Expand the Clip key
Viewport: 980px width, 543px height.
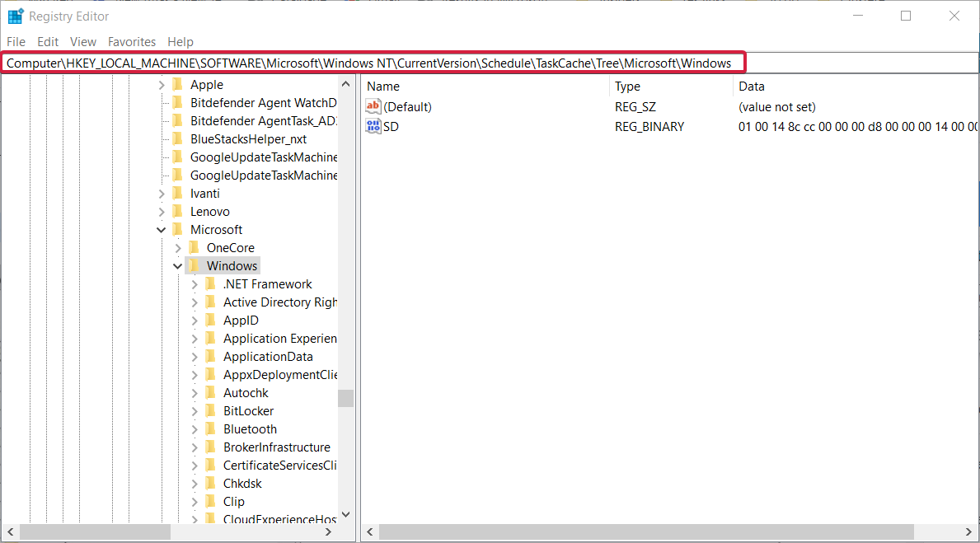(195, 502)
